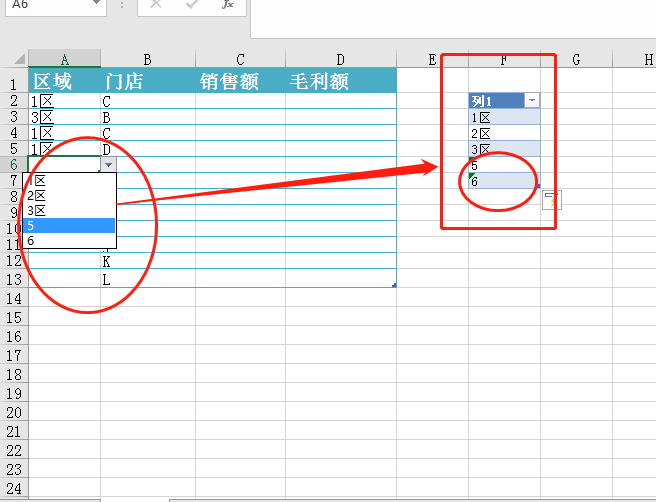
Task: Select column C header
Action: click(240, 59)
